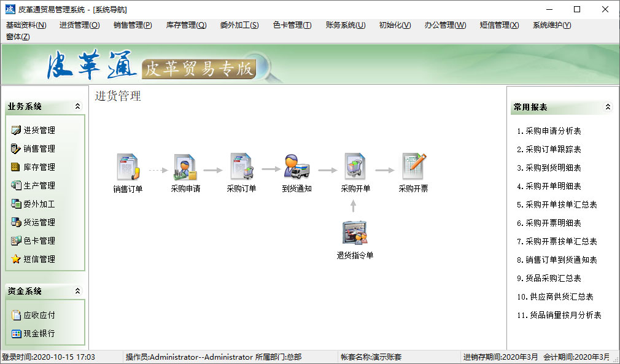Open the 初始化(V) menu
The height and width of the screenshot is (364, 620).
(395, 25)
